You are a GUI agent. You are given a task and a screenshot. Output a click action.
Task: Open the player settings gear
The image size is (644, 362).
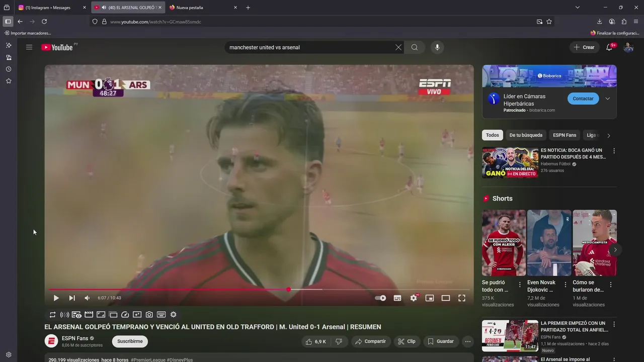tap(414, 298)
